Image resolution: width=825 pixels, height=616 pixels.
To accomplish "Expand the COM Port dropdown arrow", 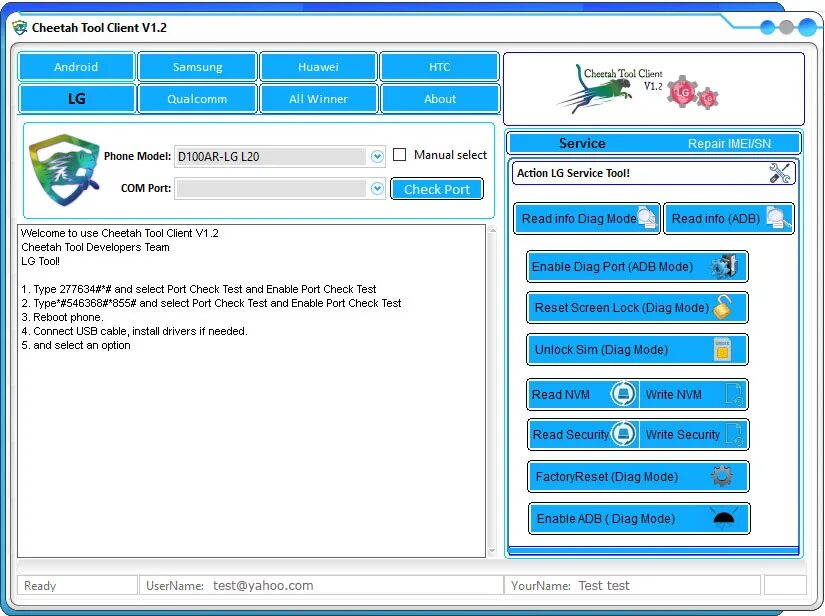I will (377, 188).
